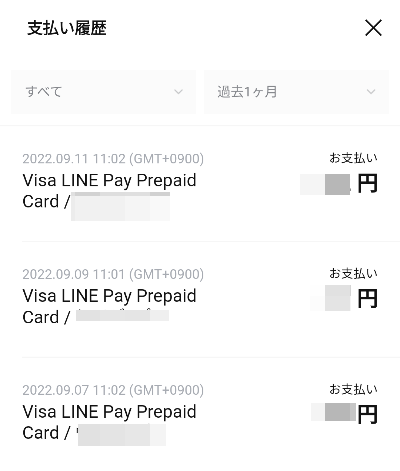Select the yen amount of the 09.09 payment
400x471 pixels.
pyautogui.click(x=344, y=298)
